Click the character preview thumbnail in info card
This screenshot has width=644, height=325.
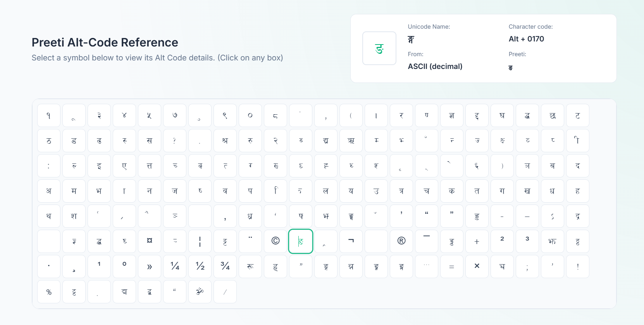pyautogui.click(x=379, y=48)
